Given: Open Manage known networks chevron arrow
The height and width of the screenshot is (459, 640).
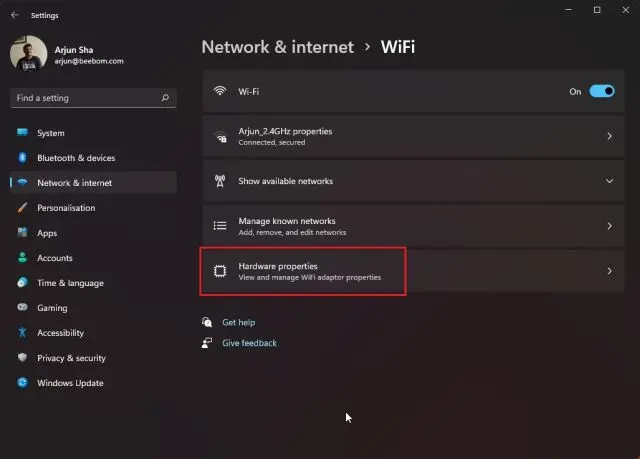Looking at the screenshot, I should point(609,226).
